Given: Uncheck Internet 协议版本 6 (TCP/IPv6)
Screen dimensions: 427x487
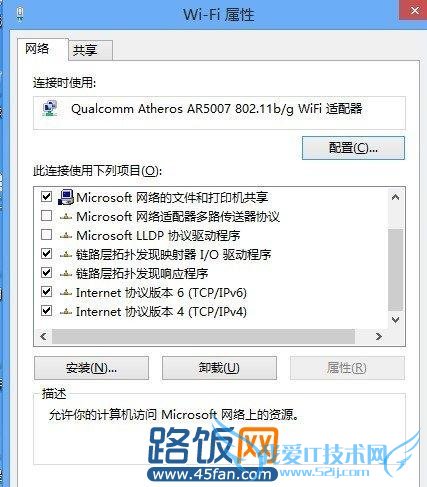Looking at the screenshot, I should pyautogui.click(x=46, y=292).
